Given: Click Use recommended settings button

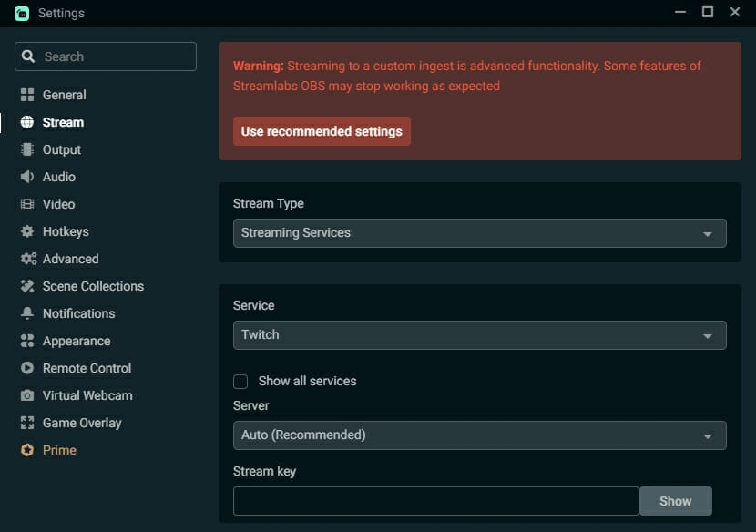Looking at the screenshot, I should point(322,131).
